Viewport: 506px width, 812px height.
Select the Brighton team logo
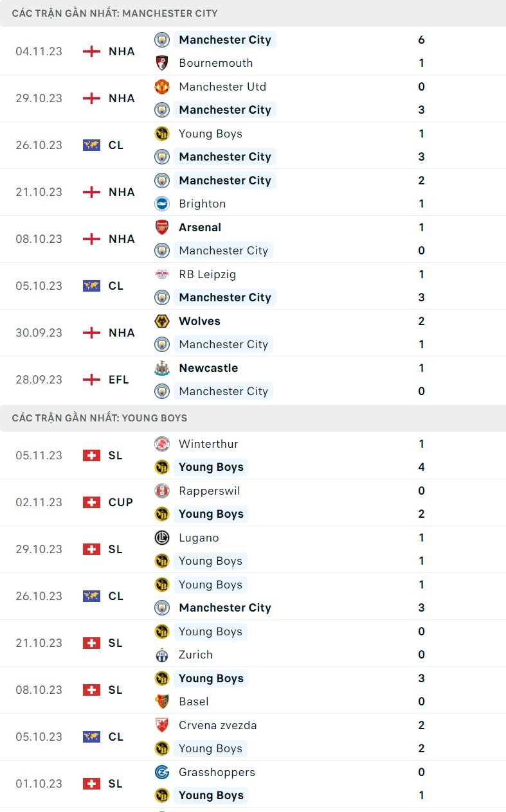162,204
